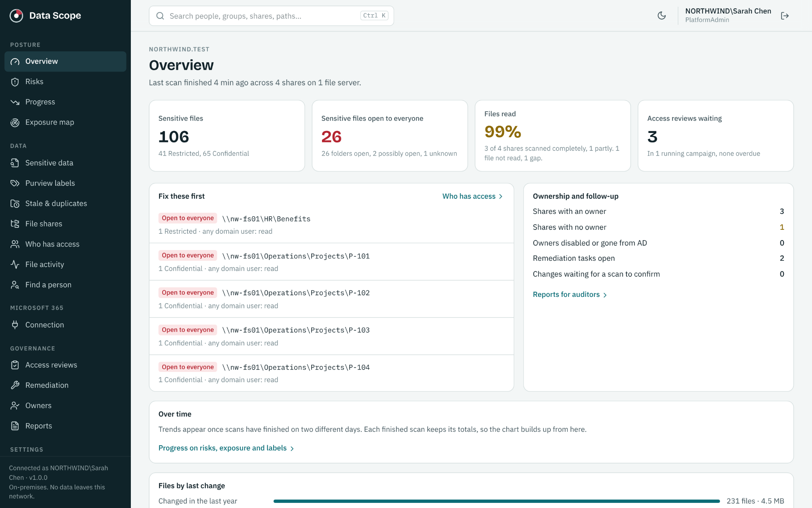
Task: Focus the search people, groups, shares field
Action: (x=271, y=16)
